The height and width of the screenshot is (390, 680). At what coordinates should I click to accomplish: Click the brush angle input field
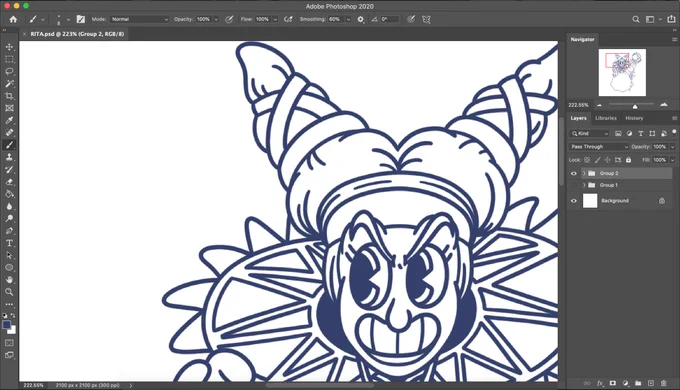pos(389,19)
